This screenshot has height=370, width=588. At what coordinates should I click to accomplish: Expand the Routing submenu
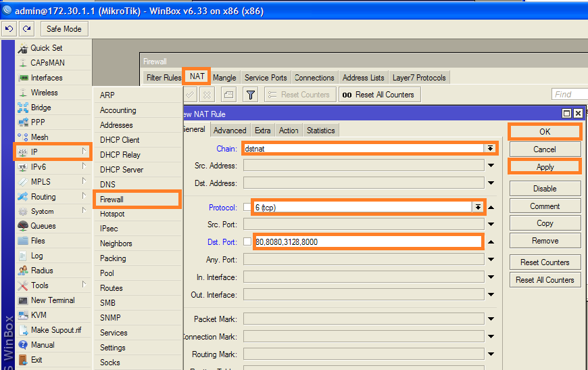pos(84,196)
